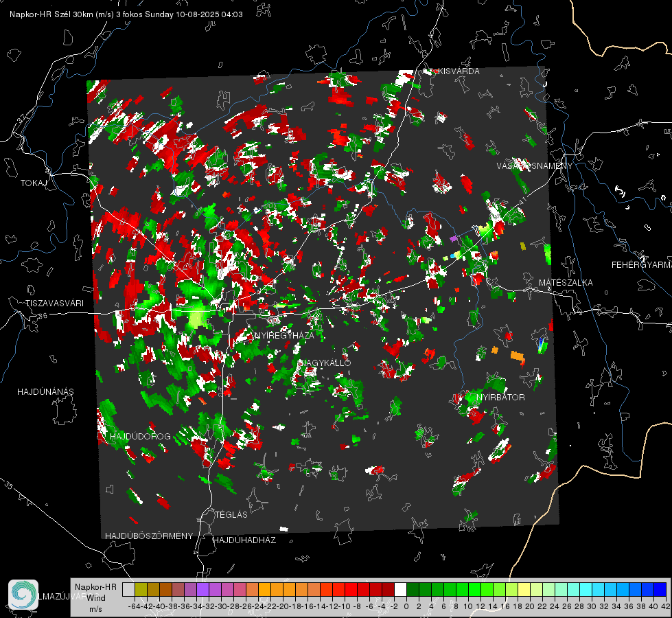The width and height of the screenshot is (672, 618).
Task: Select the NAGYKÁLLÓ label
Action: click(x=327, y=363)
